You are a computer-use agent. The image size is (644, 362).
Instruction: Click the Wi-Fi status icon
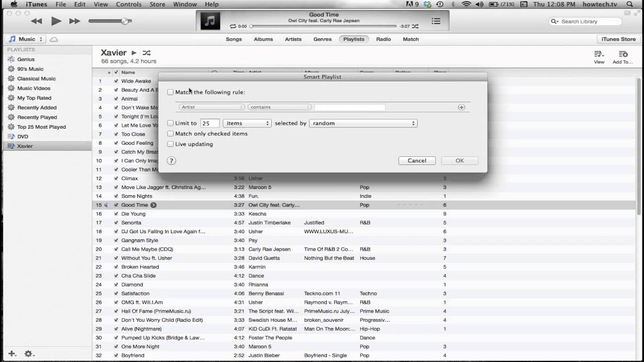tap(466, 5)
